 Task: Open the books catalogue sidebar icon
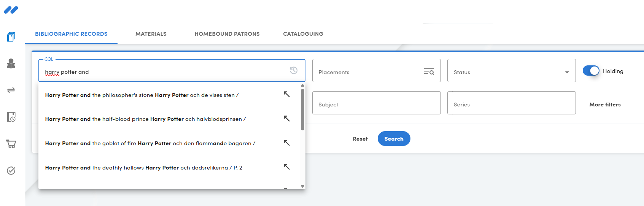pyautogui.click(x=11, y=37)
